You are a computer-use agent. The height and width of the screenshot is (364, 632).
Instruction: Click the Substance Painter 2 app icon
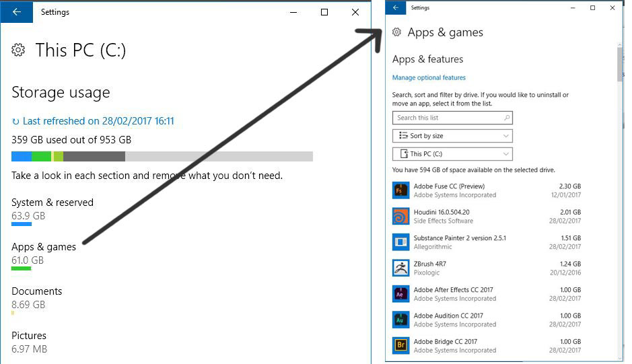pos(400,242)
